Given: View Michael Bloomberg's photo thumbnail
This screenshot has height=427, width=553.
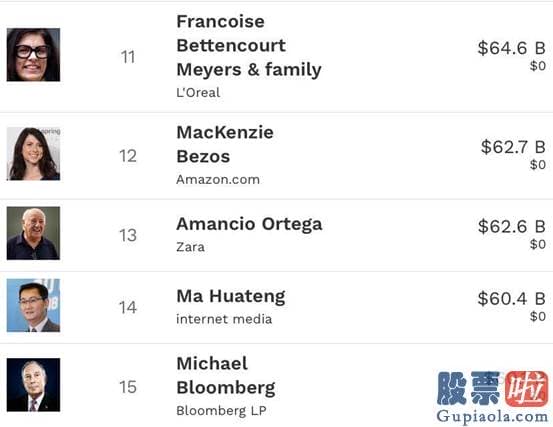Looking at the screenshot, I should [34, 385].
